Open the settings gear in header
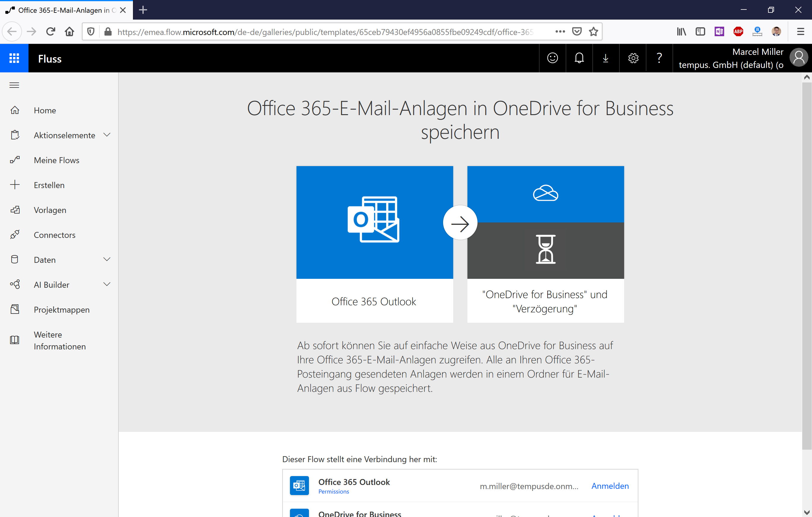Image resolution: width=812 pixels, height=517 pixels. (633, 58)
